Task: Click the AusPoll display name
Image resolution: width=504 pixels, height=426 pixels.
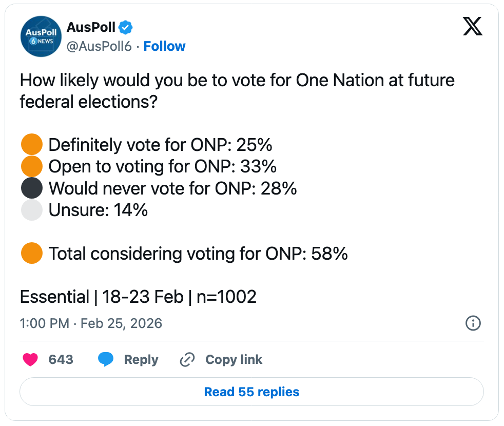Action: [91, 27]
